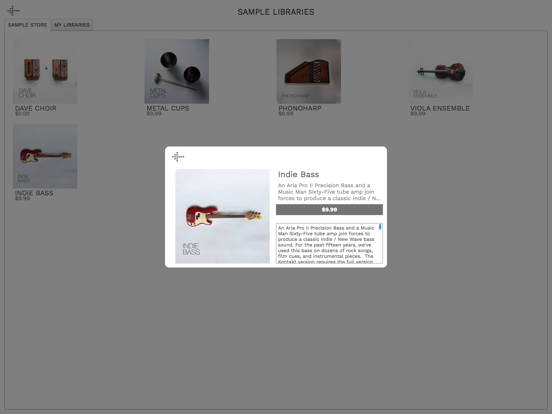
Task: Open the Metal Cups library thumbnail
Action: pos(177,71)
